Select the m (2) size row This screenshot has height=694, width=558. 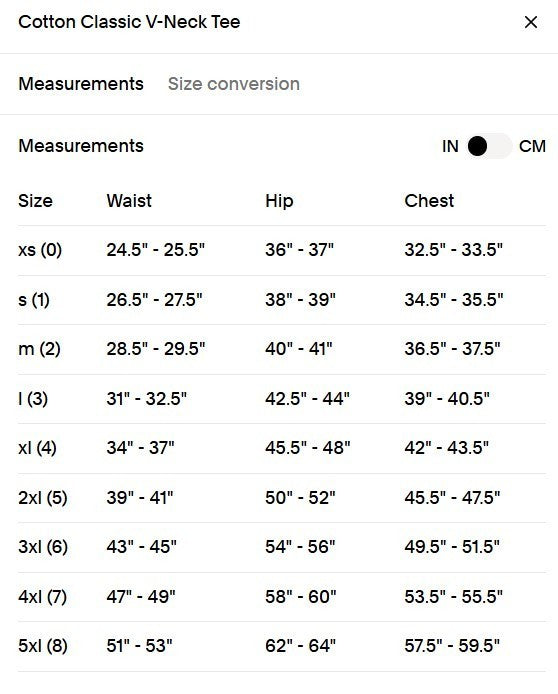(282, 349)
